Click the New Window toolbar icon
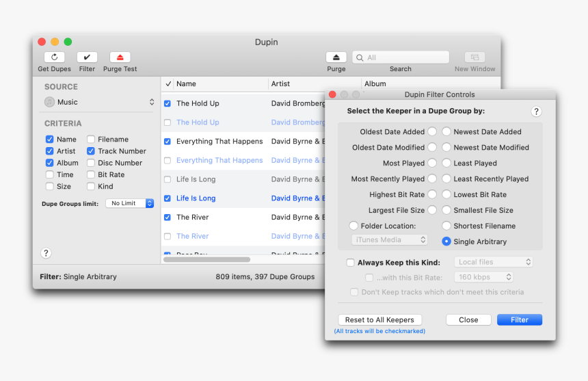 pyautogui.click(x=475, y=57)
